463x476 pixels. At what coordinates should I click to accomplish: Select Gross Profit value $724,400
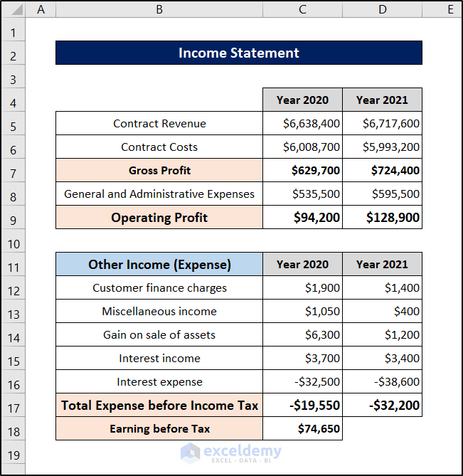[x=383, y=170]
